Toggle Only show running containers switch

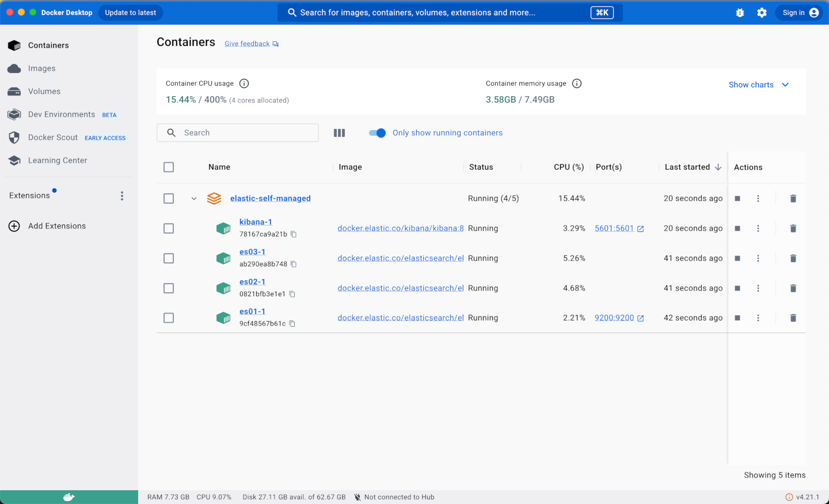click(x=377, y=133)
